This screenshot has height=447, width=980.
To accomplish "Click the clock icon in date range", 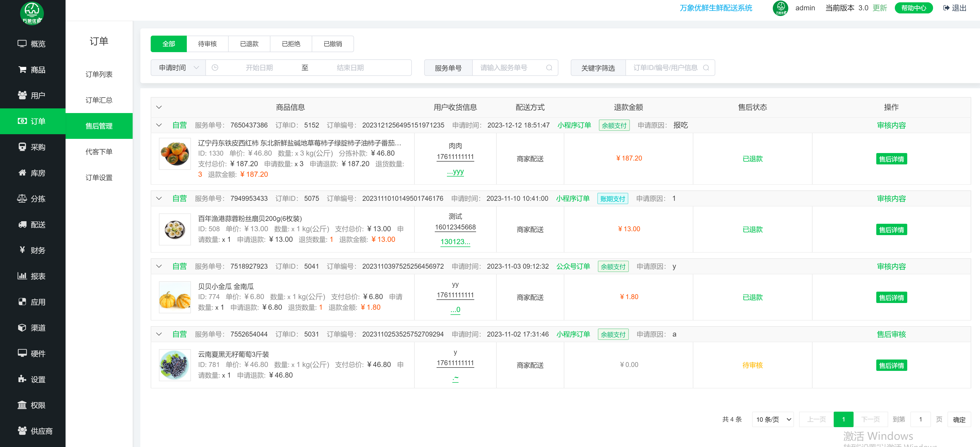I will (x=215, y=68).
